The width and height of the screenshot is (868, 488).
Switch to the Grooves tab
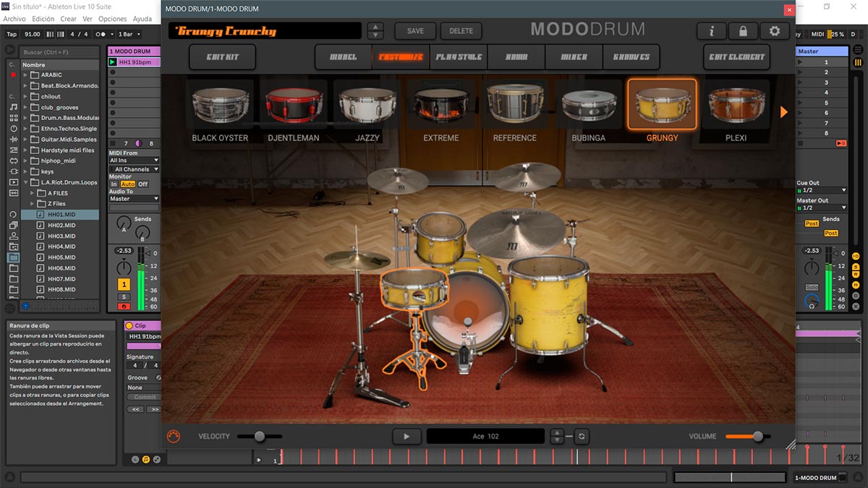pos(631,56)
